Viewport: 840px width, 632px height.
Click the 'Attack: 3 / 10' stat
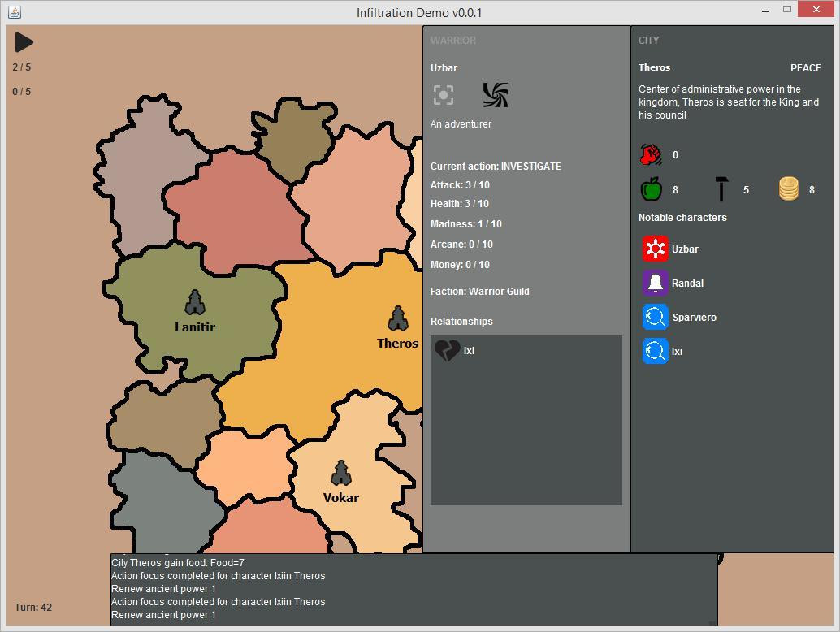point(460,184)
